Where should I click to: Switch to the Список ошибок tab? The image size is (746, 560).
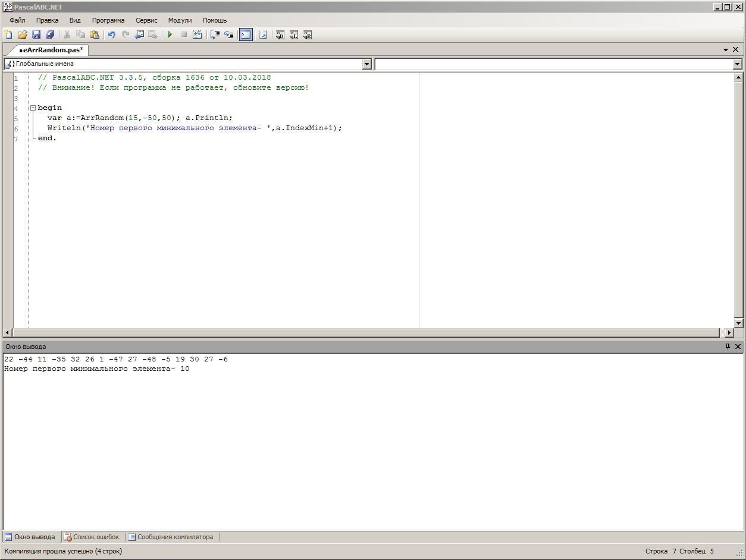point(92,537)
